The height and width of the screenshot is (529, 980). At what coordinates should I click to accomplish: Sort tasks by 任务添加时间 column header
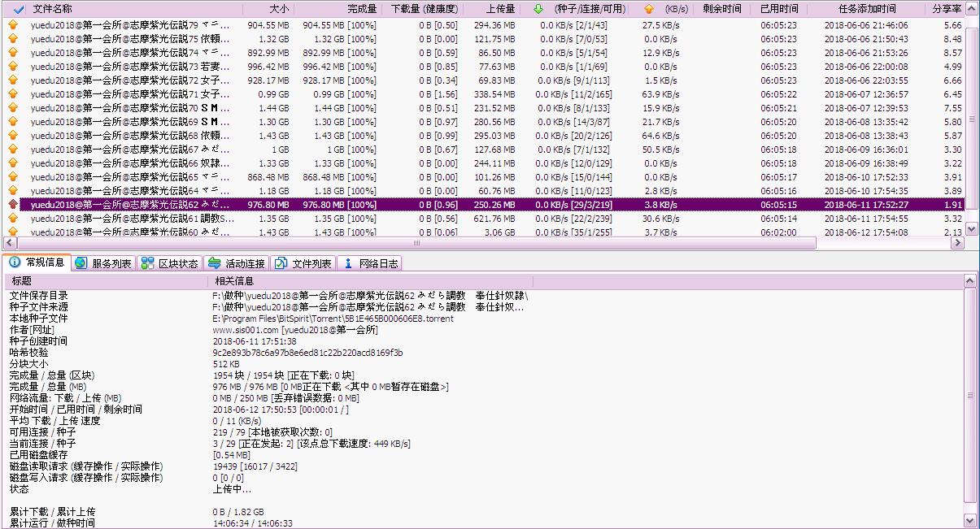(866, 10)
